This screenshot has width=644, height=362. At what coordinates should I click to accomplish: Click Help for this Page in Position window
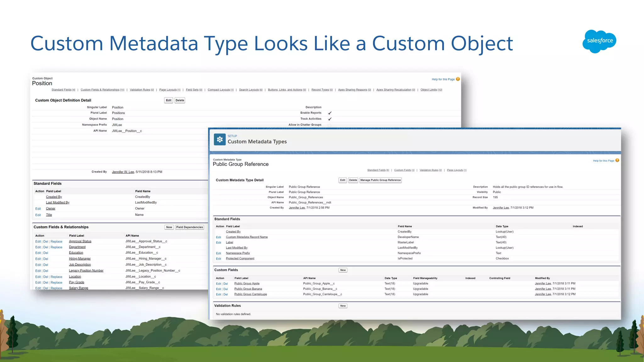443,80
